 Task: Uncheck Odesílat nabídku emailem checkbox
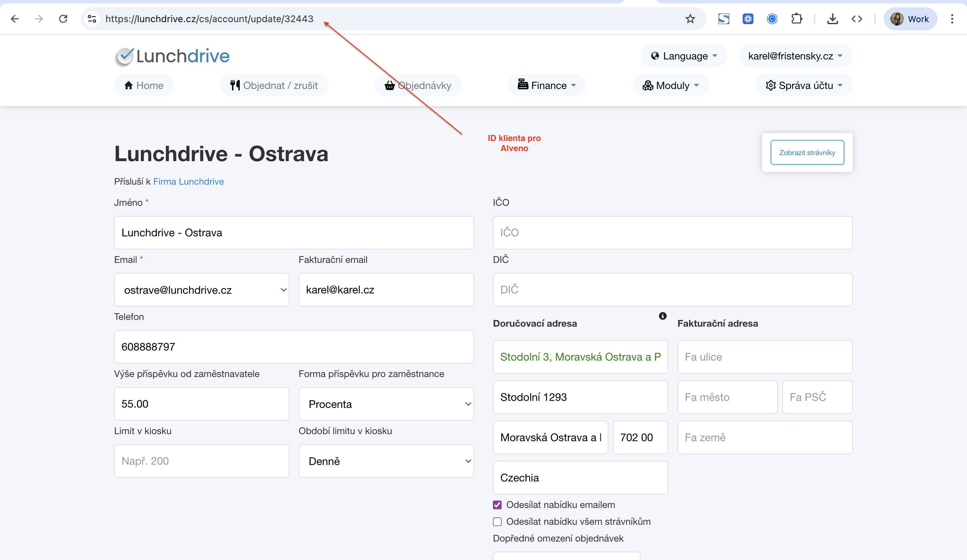tap(497, 505)
